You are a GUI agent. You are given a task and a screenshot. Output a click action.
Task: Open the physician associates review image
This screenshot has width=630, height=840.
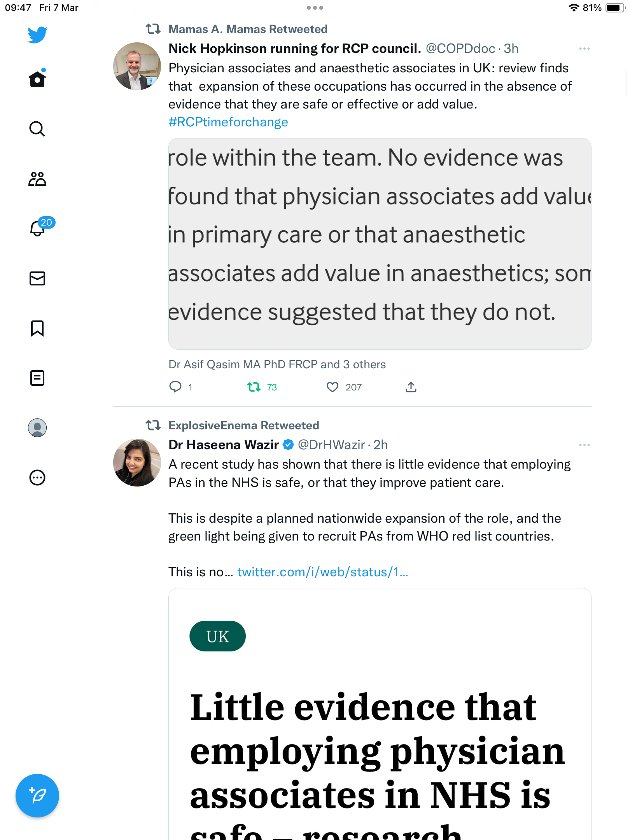coord(380,244)
